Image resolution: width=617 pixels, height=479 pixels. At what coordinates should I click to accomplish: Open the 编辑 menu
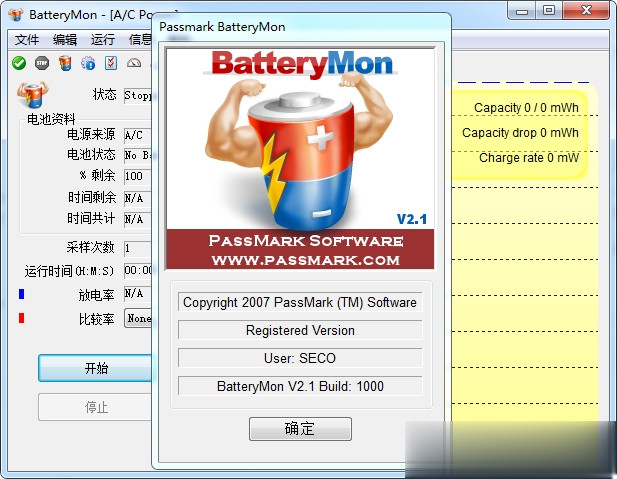tap(65, 39)
